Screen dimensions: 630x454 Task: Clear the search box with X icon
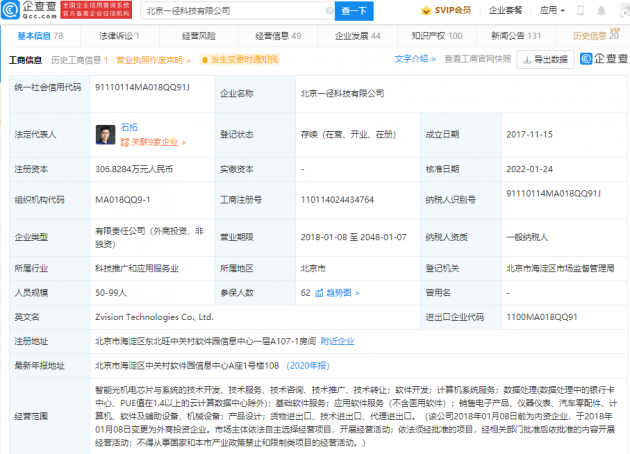(x=329, y=11)
